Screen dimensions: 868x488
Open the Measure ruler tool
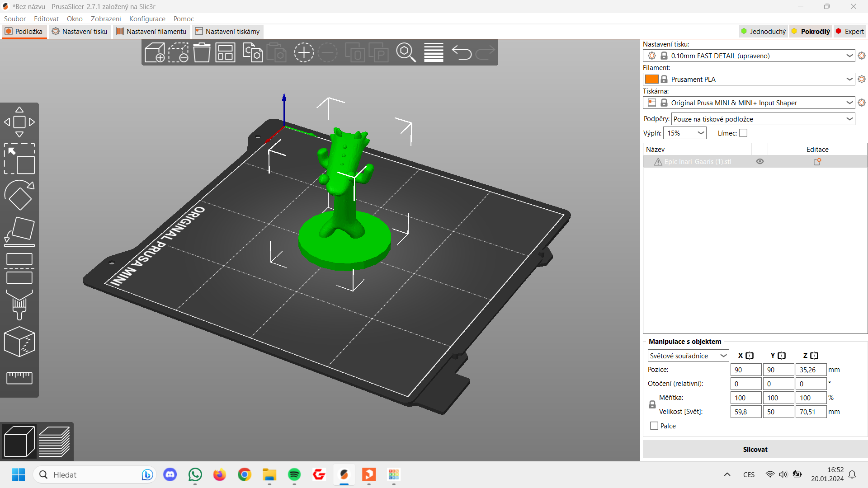pyautogui.click(x=19, y=377)
